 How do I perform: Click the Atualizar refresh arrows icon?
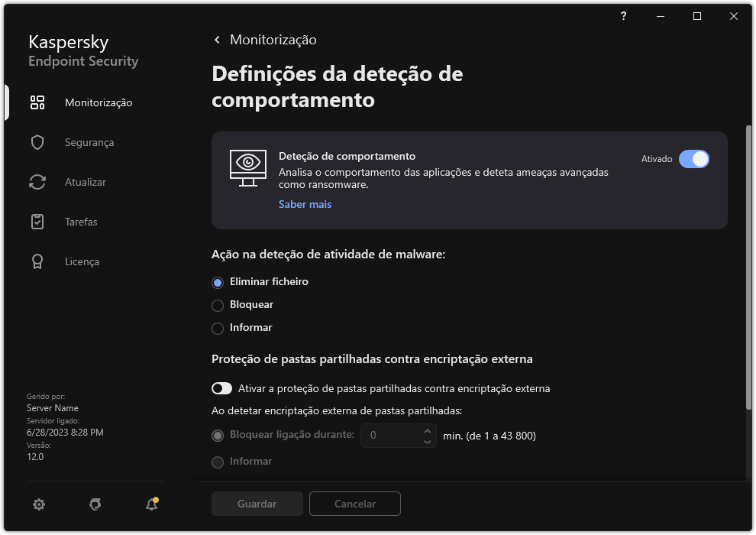[x=37, y=182]
